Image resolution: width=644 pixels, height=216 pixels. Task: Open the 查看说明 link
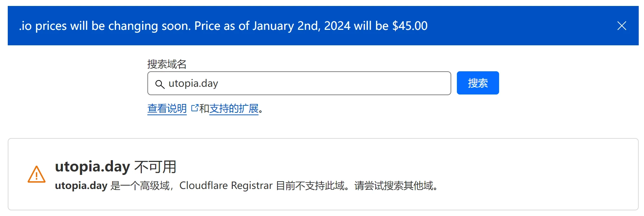(167, 109)
